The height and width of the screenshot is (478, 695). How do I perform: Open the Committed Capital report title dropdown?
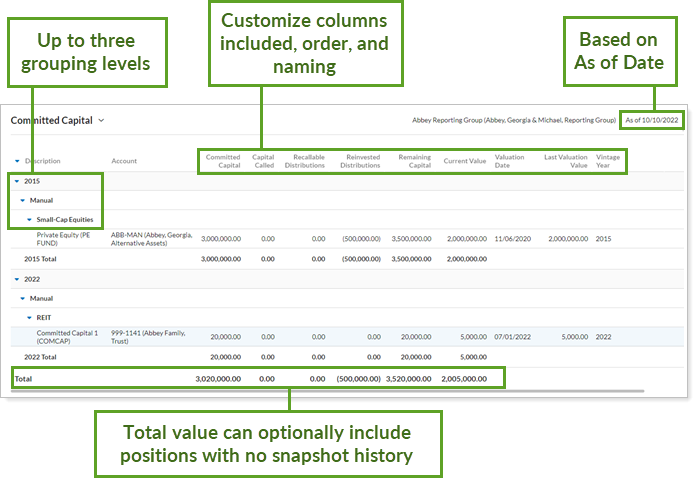click(101, 120)
